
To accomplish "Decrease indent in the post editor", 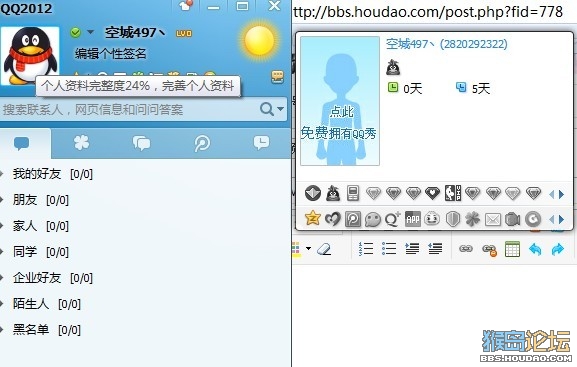I will point(435,249).
